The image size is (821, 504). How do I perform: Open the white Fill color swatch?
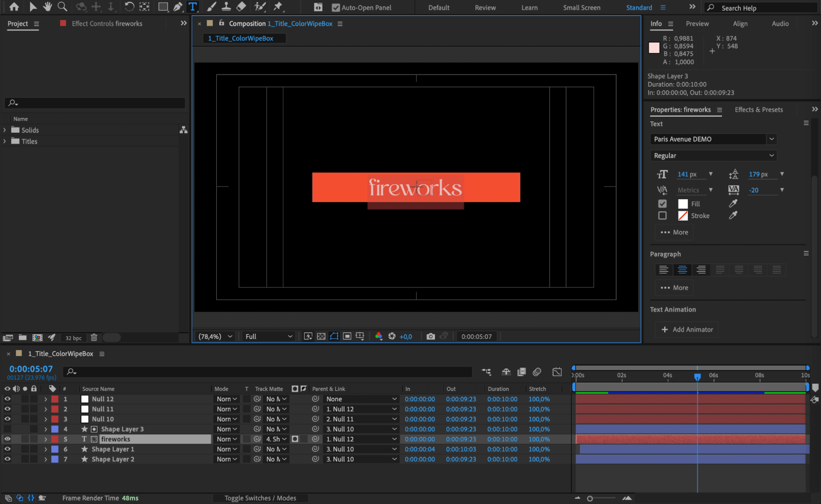[x=683, y=204]
